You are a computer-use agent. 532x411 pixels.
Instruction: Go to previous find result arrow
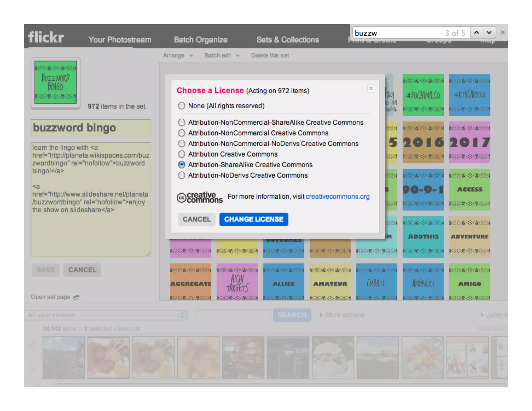(476, 33)
